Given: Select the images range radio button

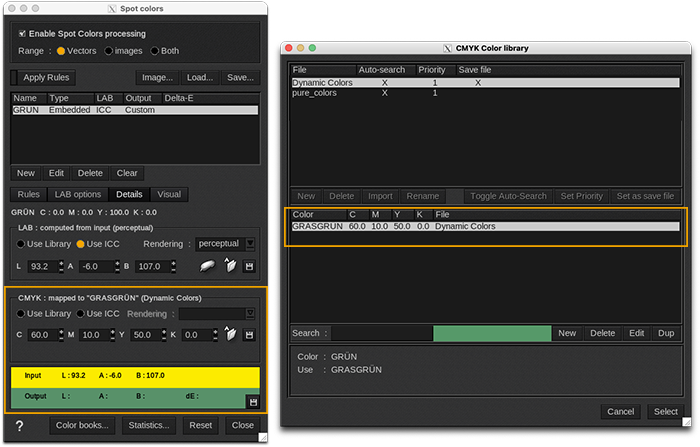Looking at the screenshot, I should (109, 50).
